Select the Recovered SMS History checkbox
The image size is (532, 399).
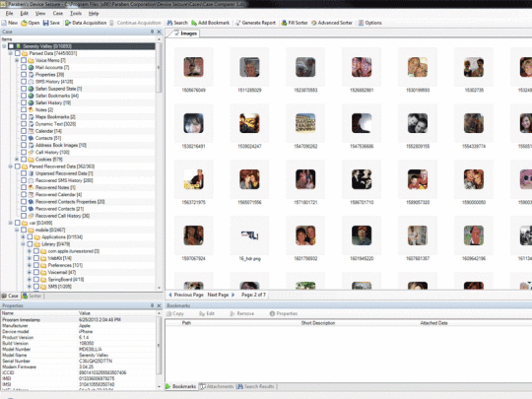(x=24, y=180)
